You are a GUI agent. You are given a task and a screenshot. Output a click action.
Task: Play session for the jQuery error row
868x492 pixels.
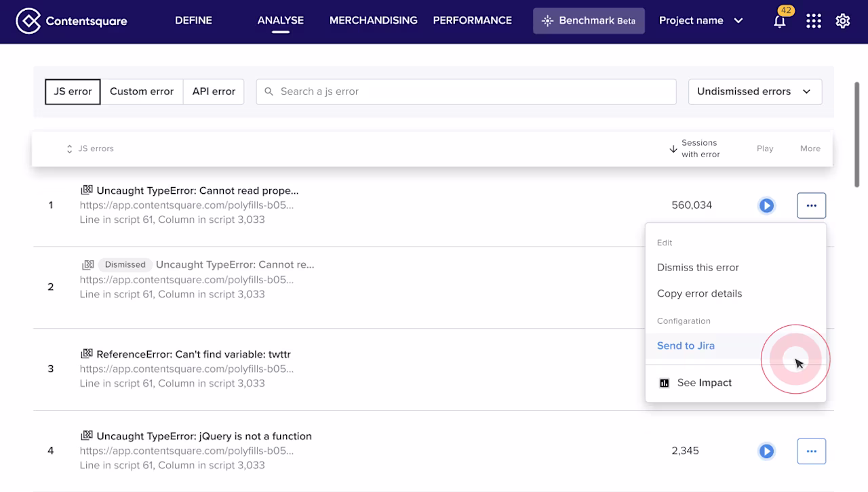(766, 451)
